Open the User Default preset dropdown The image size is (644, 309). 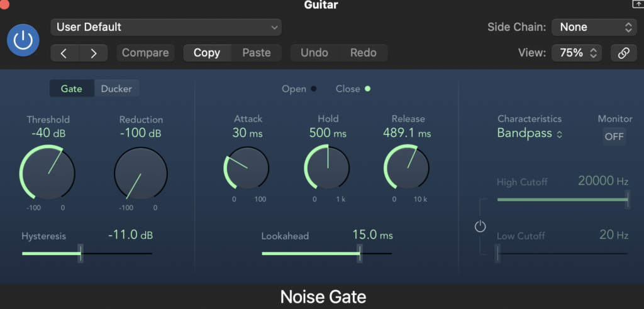click(166, 27)
